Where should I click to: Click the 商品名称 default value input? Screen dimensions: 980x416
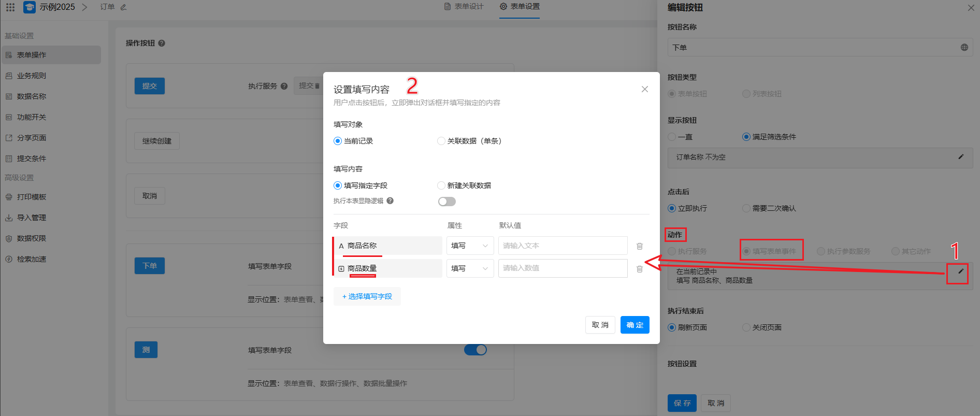point(563,246)
